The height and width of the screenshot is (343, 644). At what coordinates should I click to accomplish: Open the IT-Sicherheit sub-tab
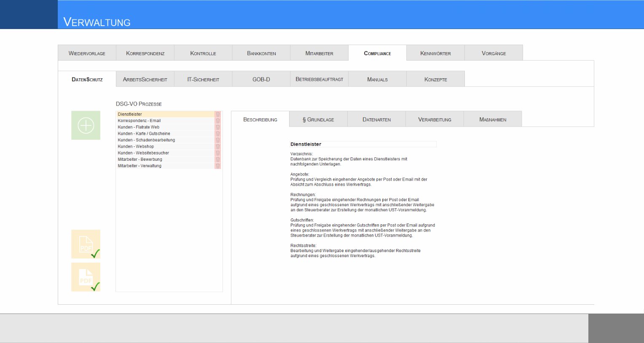coord(203,79)
